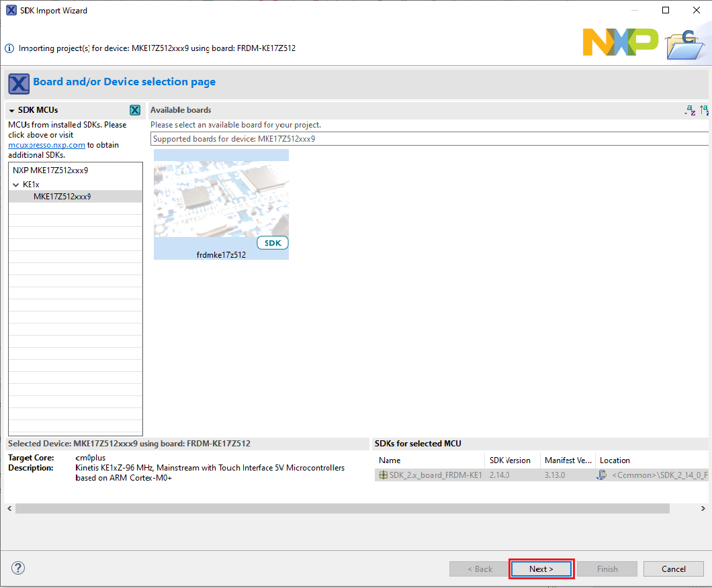Select NXP MKE17Z512xxx9 root entry
The height and width of the screenshot is (588, 712).
coord(50,170)
